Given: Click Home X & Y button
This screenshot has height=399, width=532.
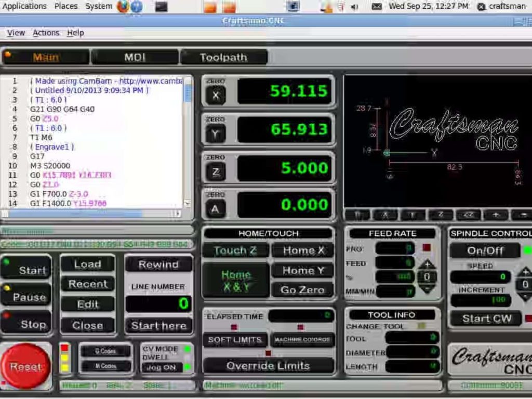Looking at the screenshot, I should point(235,281).
